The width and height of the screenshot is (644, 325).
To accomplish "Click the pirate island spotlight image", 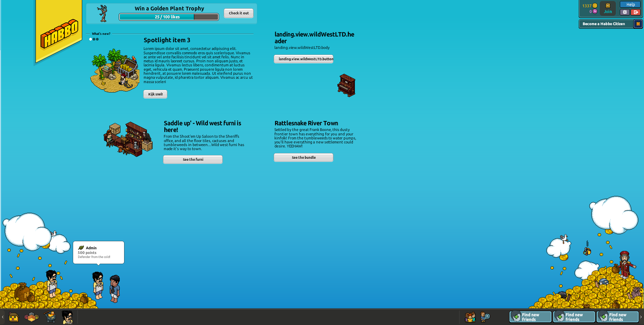I will click(115, 70).
